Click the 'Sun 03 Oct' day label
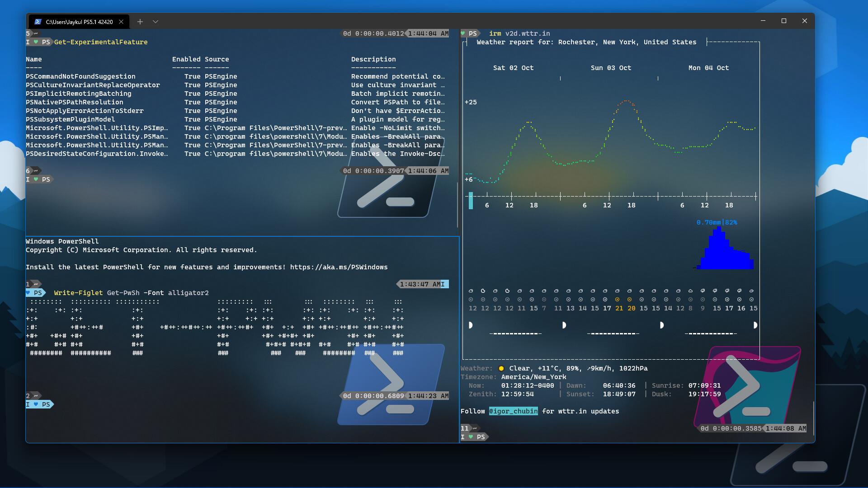The width and height of the screenshot is (868, 488). [x=611, y=68]
